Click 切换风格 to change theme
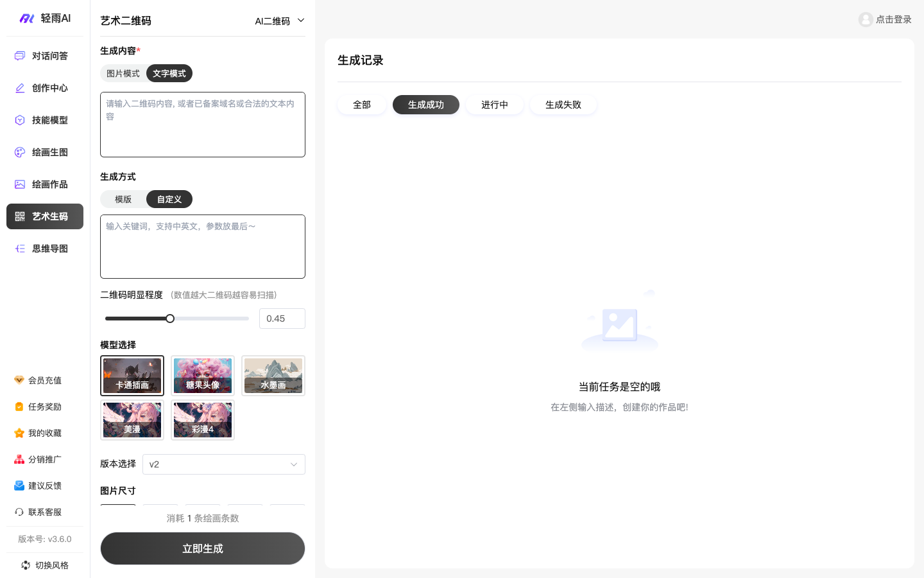The width and height of the screenshot is (924, 578). [x=45, y=565]
